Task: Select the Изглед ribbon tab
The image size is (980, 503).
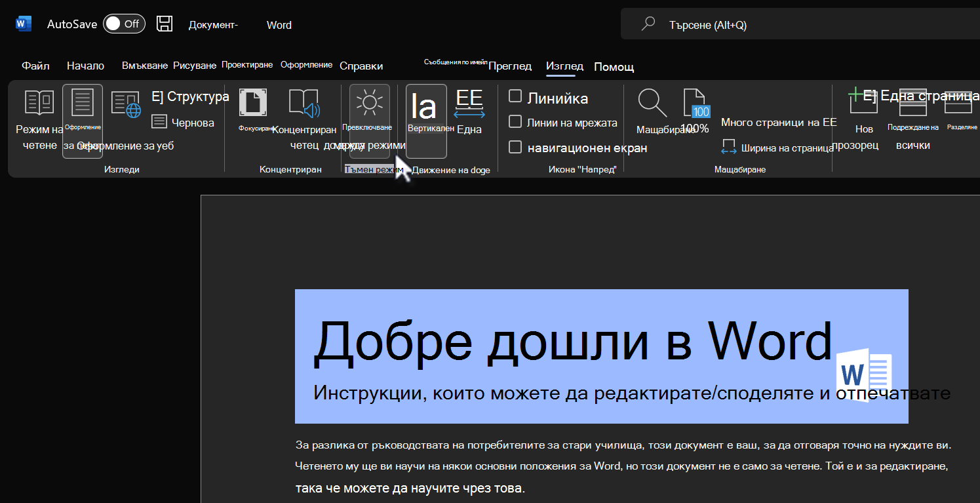Action: [564, 66]
